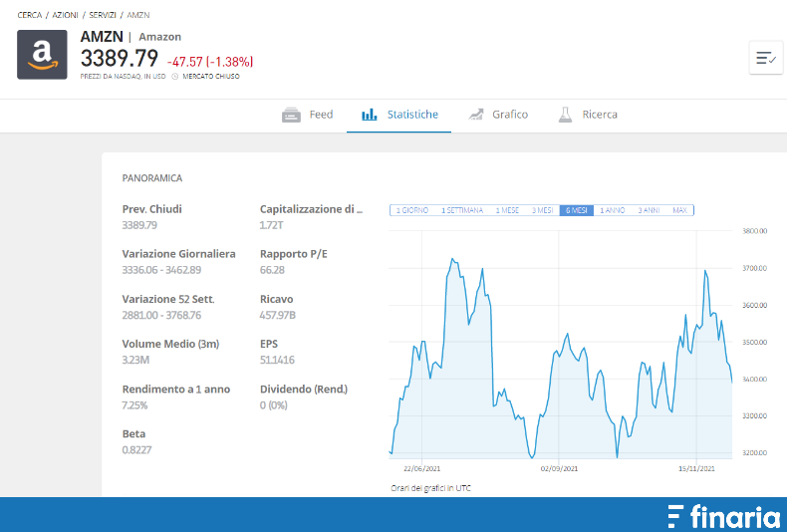Switch to the Ricerca tab
Screen dimensions: 787x532
click(588, 115)
